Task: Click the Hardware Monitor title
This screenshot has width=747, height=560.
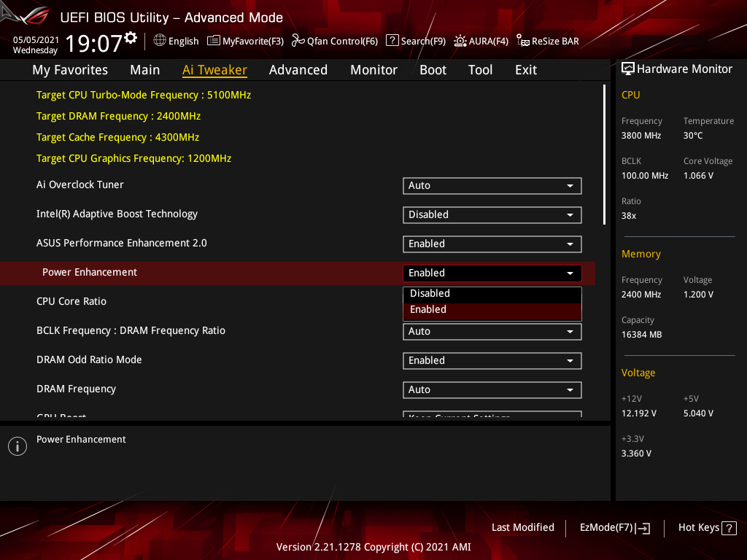Action: (684, 69)
